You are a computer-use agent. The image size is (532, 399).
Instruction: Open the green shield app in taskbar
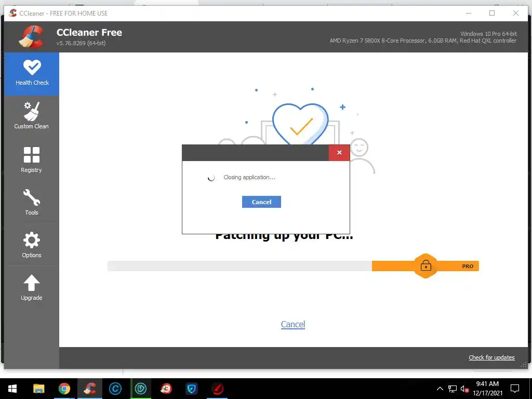140,389
